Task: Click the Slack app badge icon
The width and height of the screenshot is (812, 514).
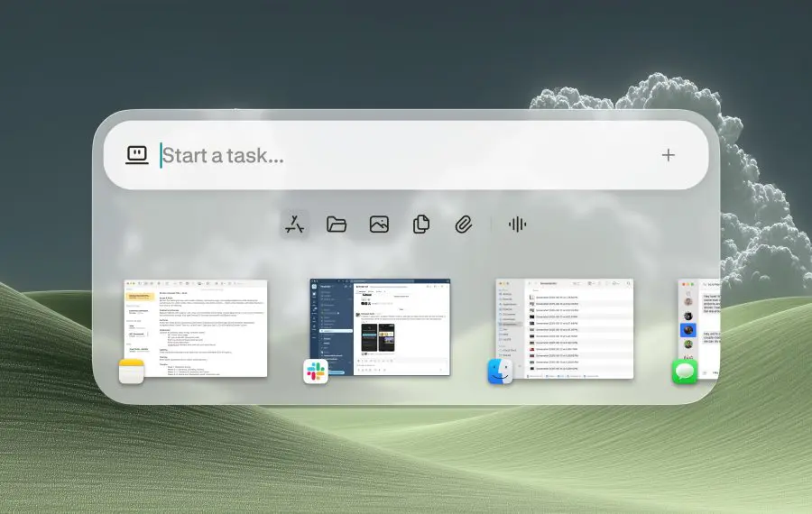Action: tap(316, 372)
